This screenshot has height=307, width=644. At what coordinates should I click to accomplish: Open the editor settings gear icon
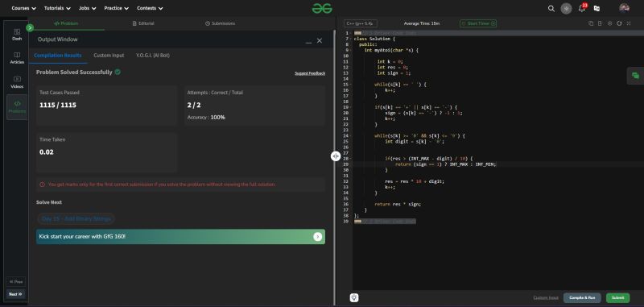609,23
